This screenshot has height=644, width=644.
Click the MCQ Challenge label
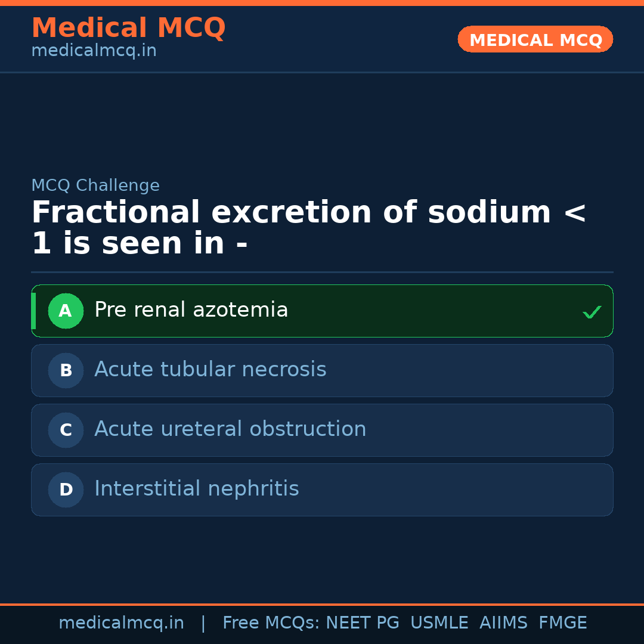coord(95,185)
